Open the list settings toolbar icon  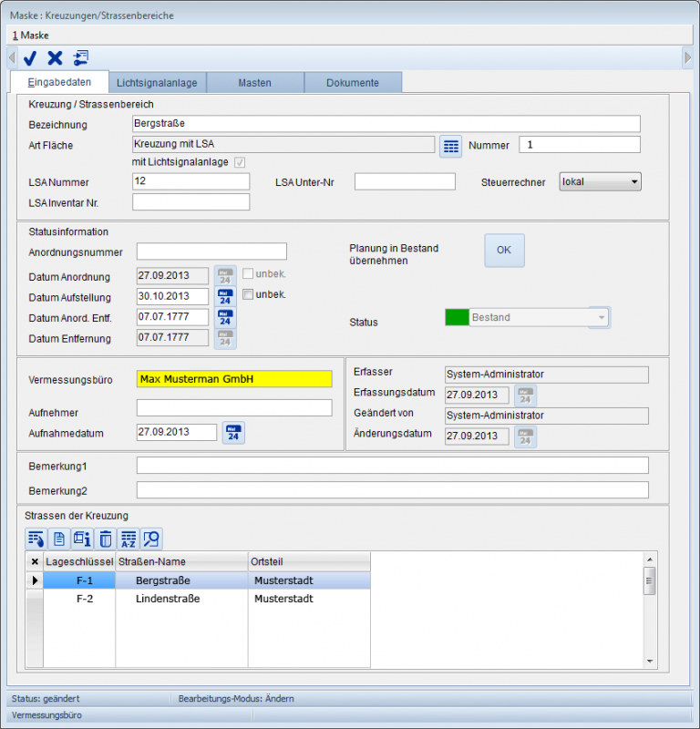[x=80, y=58]
